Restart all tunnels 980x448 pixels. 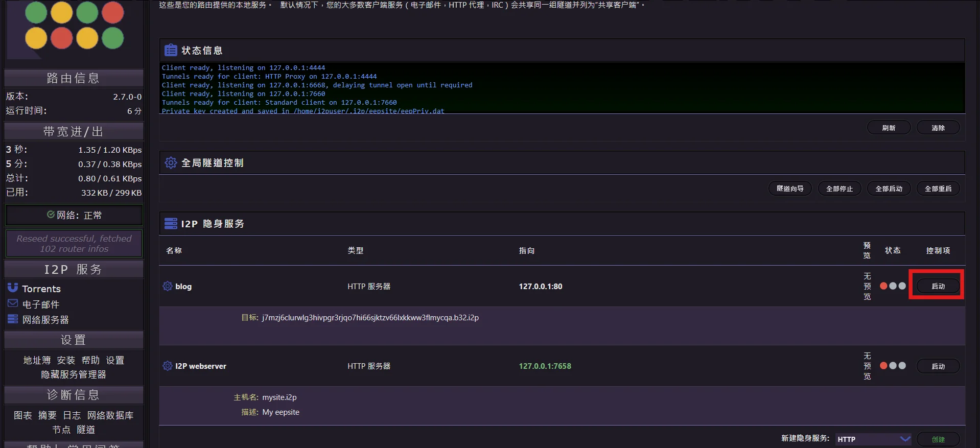click(x=938, y=188)
